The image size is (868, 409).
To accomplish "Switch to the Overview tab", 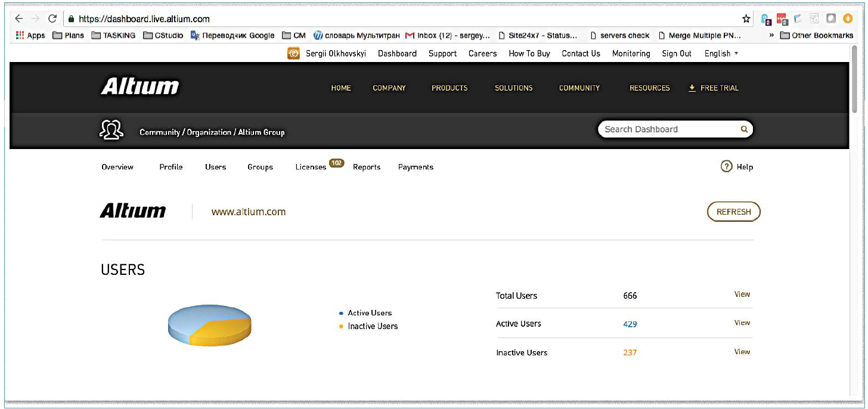I will [x=117, y=167].
